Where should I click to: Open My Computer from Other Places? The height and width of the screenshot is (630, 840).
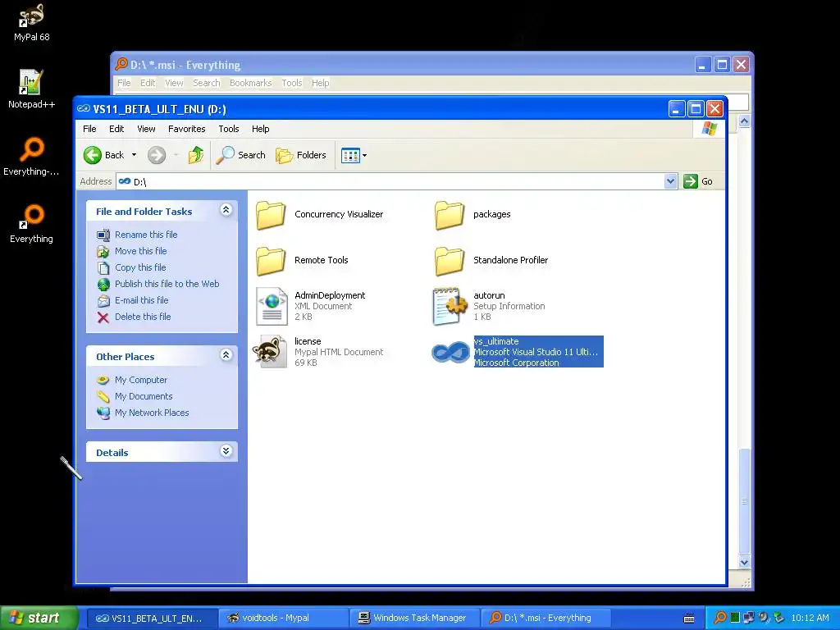point(141,380)
